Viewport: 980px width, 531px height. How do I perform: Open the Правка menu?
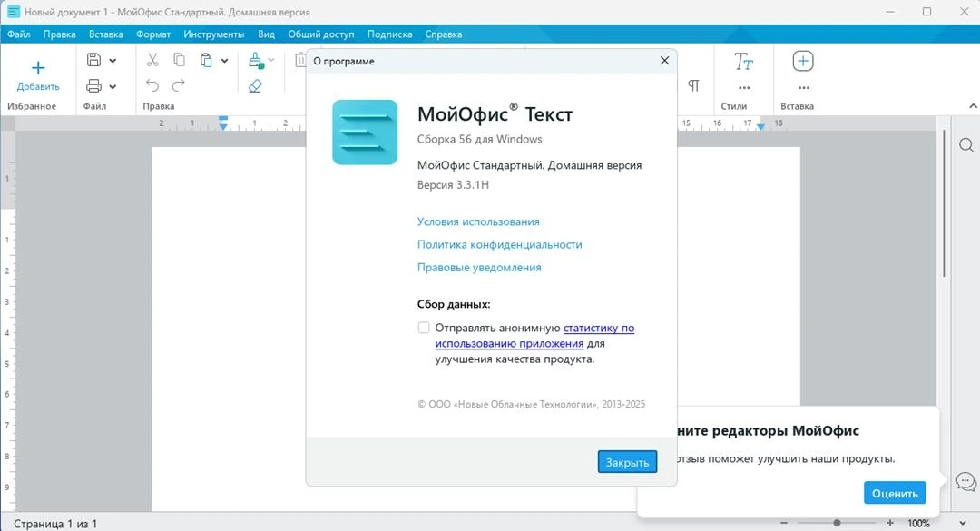(x=59, y=34)
